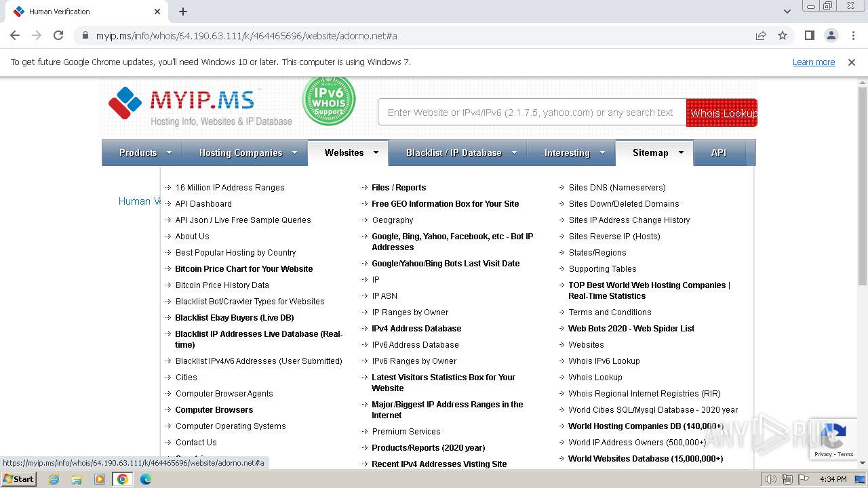Go back to the previous page

tap(15, 35)
